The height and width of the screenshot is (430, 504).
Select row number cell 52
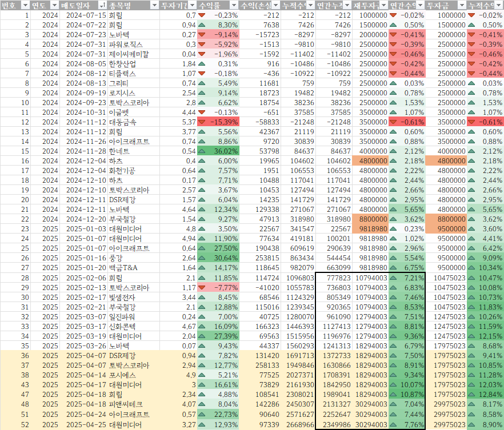click(15, 424)
